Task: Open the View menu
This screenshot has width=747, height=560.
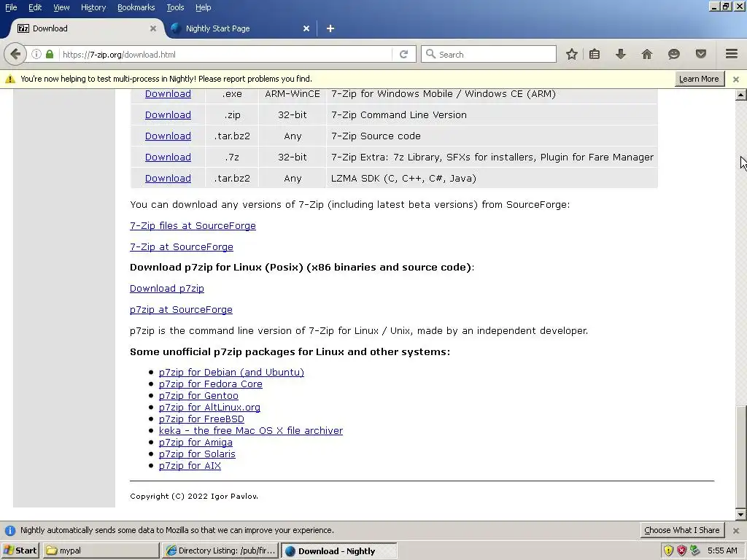Action: [x=61, y=7]
